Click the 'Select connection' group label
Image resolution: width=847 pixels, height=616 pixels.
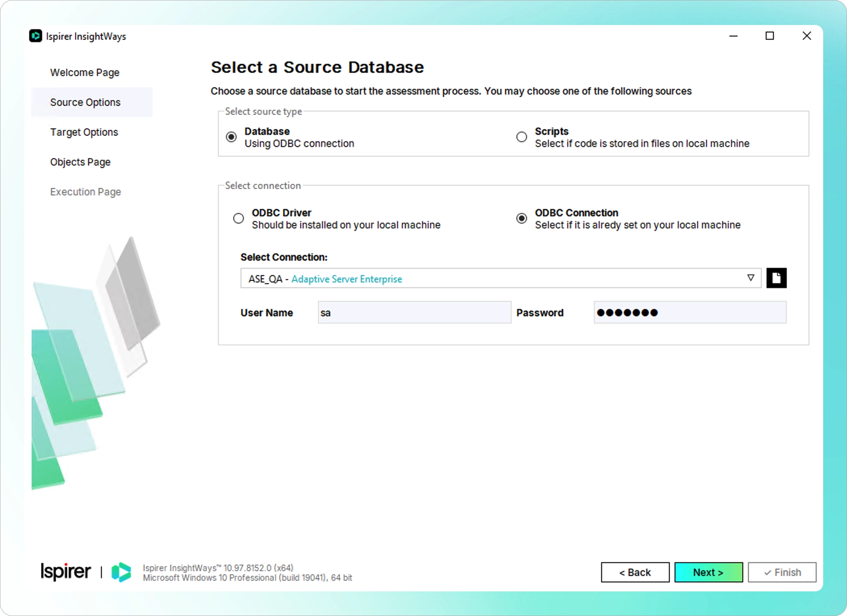click(x=263, y=186)
